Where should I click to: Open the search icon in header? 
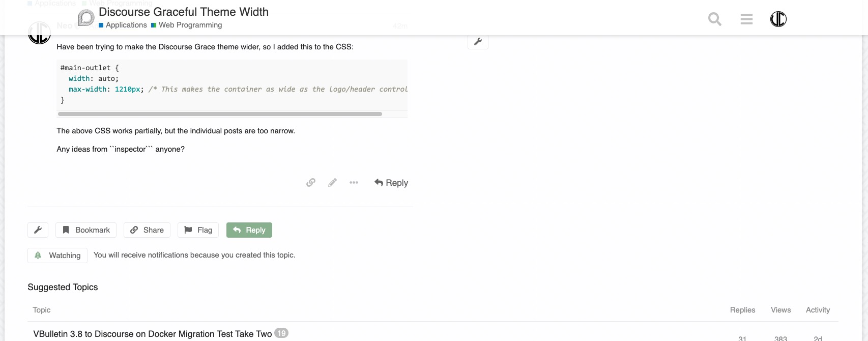715,19
